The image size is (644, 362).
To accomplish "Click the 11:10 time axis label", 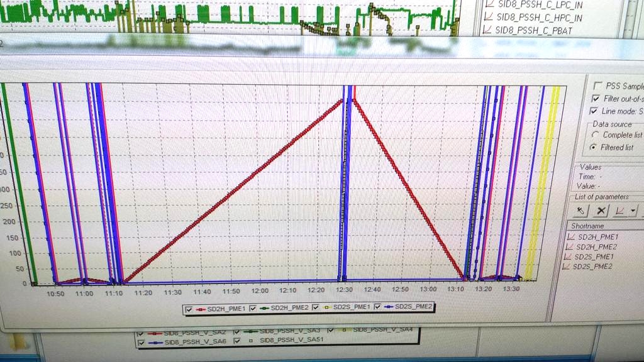I will [114, 293].
